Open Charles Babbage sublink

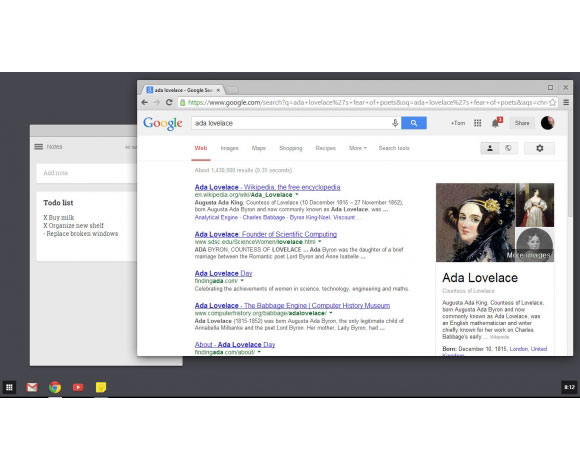click(x=264, y=217)
